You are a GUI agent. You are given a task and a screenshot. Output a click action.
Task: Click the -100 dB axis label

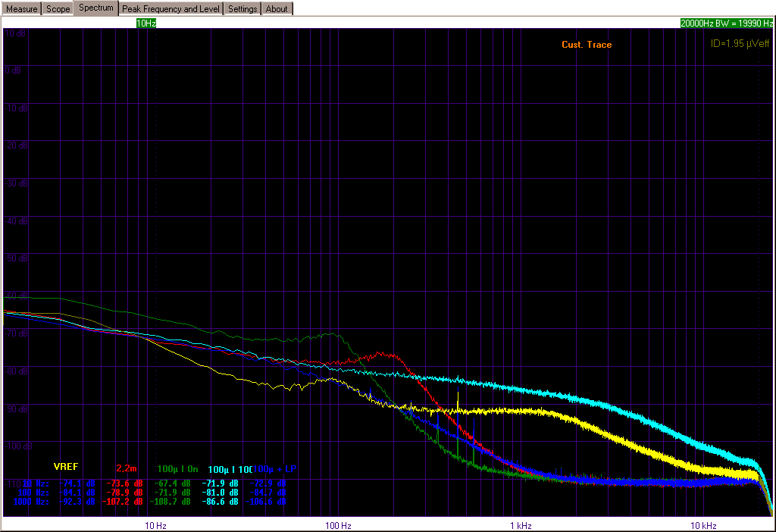18,446
